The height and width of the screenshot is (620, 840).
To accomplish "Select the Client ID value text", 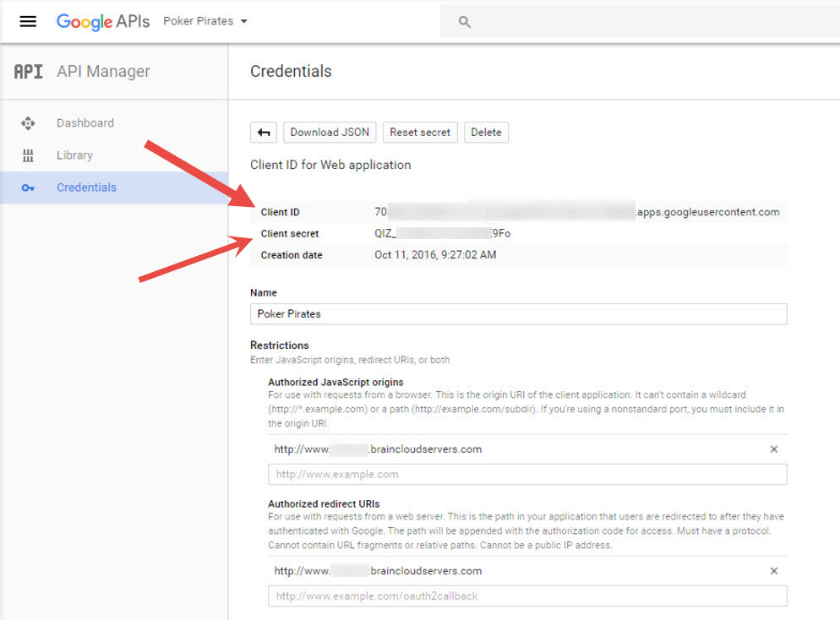I will pyautogui.click(x=577, y=212).
